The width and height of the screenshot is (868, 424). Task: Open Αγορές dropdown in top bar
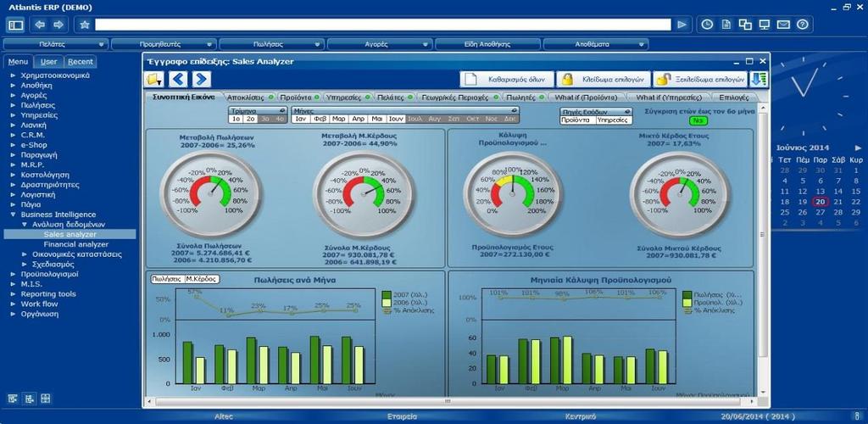pyautogui.click(x=380, y=44)
